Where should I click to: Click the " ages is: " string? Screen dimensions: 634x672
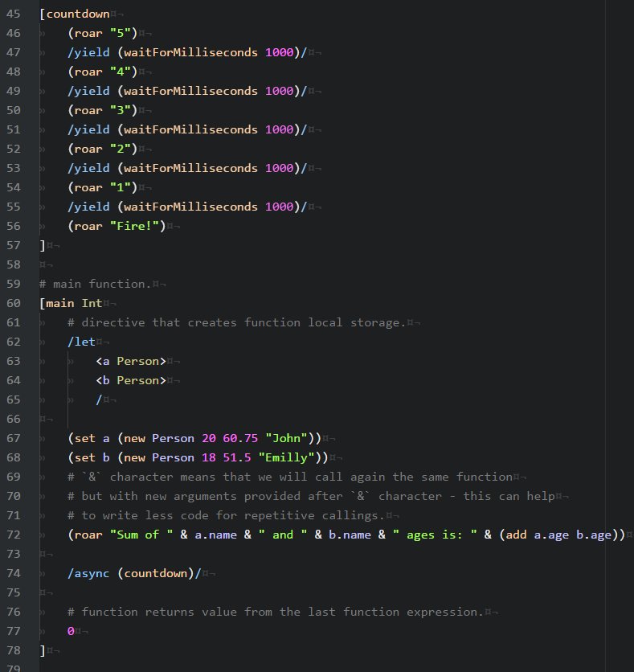(x=435, y=535)
